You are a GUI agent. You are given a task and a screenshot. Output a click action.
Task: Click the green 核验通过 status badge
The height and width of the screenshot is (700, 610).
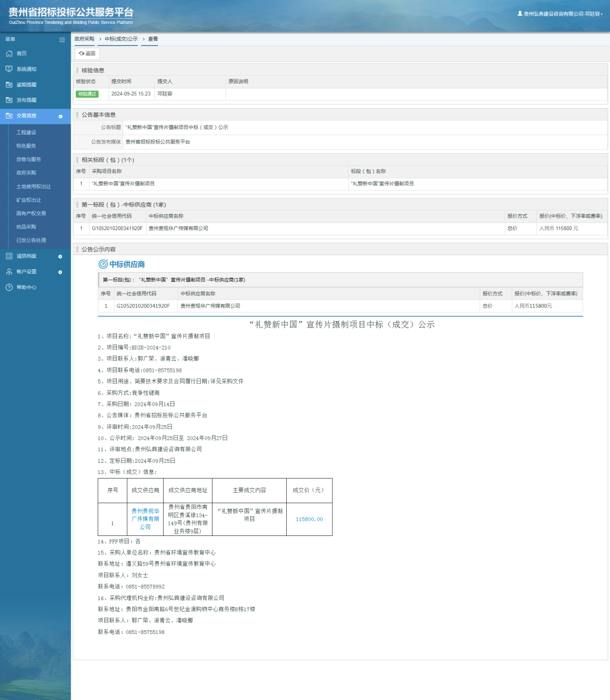click(x=87, y=94)
